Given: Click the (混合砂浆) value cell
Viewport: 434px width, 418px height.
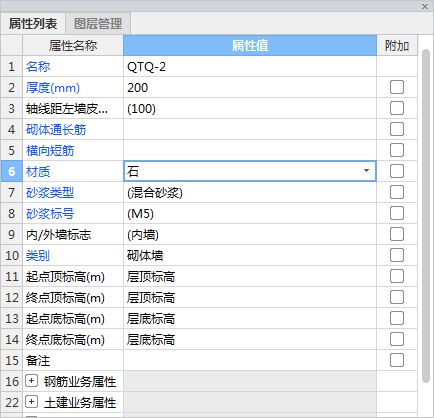Looking at the screenshot, I should tap(250, 193).
